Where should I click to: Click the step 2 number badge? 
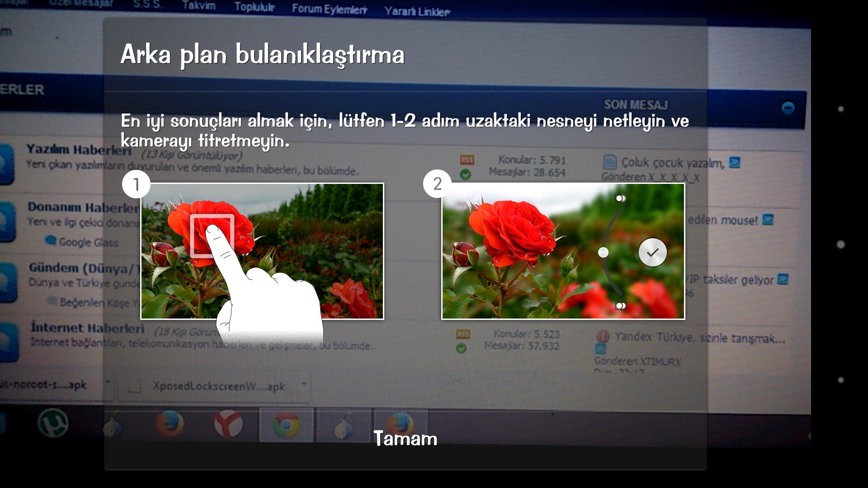tap(437, 183)
